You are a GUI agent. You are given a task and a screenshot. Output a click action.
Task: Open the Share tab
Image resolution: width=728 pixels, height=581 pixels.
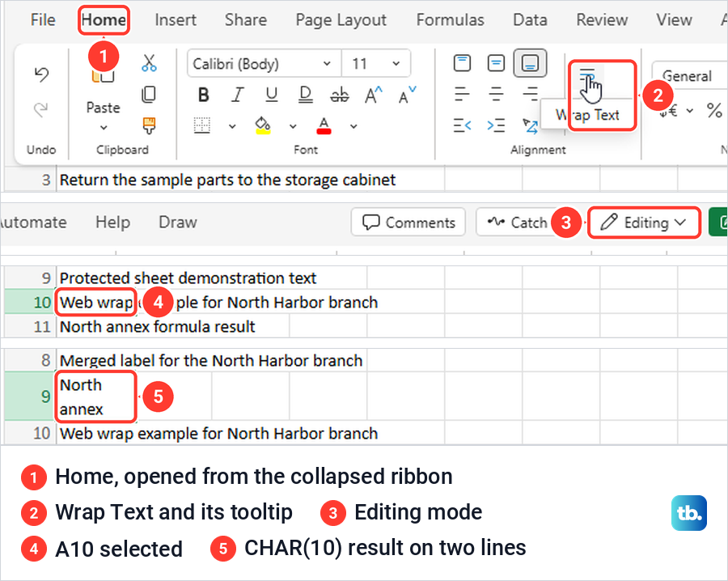pos(246,20)
